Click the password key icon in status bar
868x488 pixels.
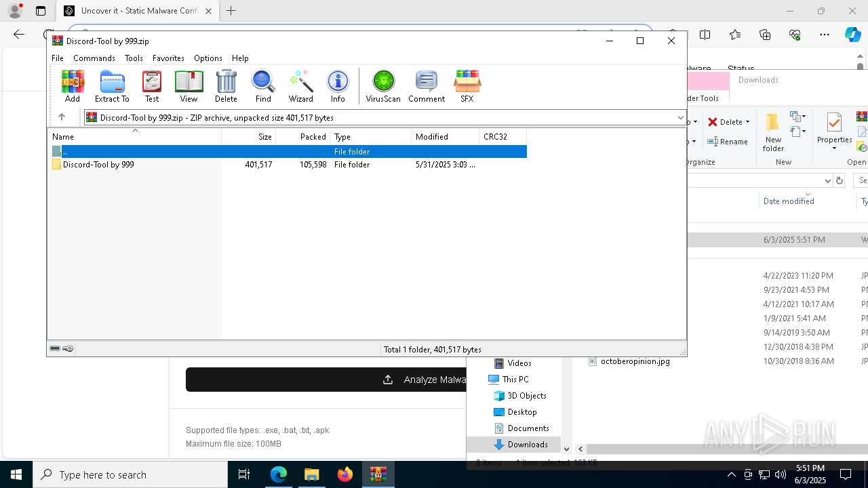click(68, 348)
